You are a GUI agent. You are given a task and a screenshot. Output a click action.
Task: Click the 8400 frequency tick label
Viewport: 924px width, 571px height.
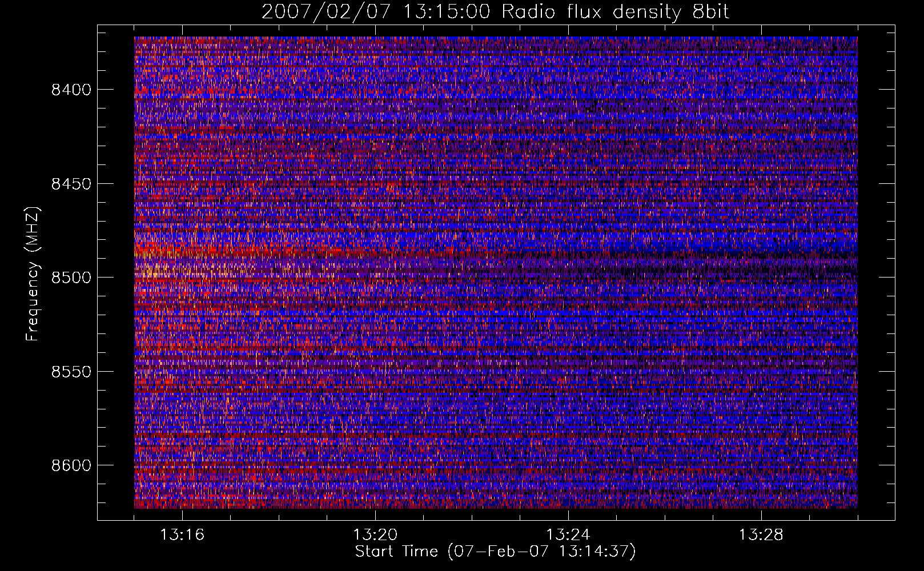point(71,90)
